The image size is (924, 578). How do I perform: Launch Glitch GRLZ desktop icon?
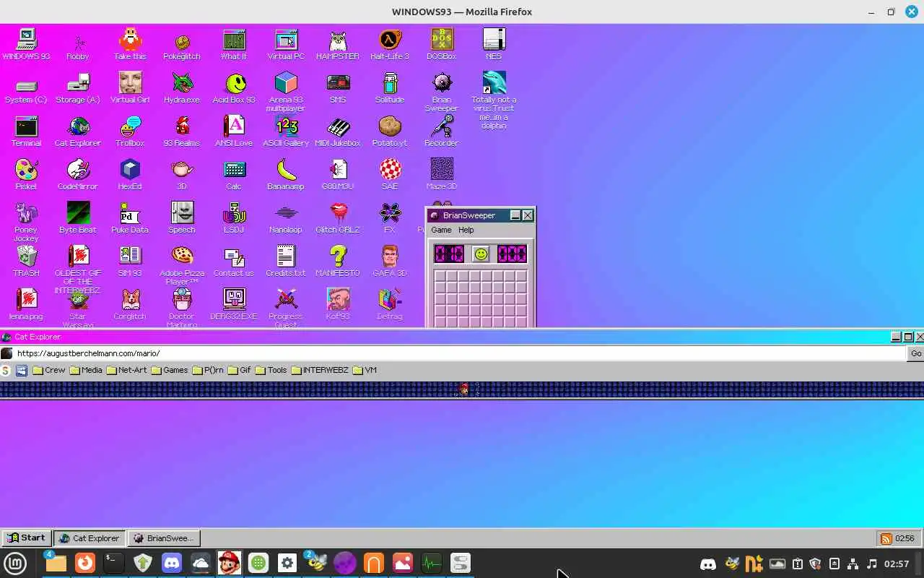coord(338,217)
